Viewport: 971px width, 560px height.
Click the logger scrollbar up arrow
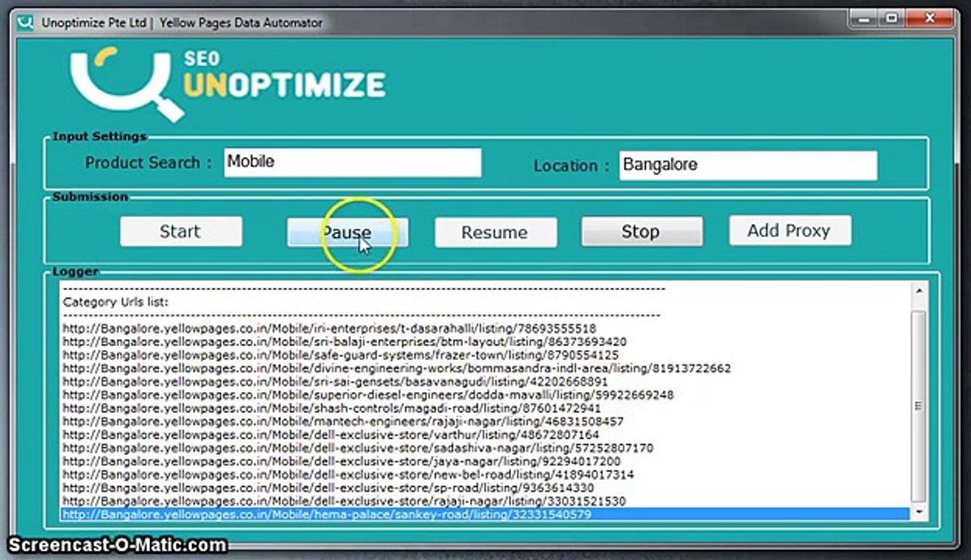click(918, 291)
